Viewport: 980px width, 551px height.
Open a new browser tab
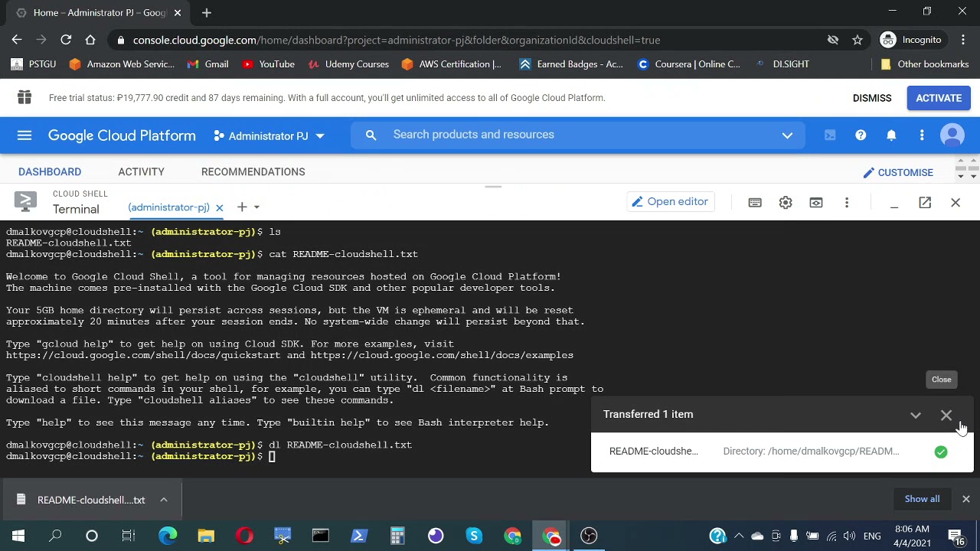tap(207, 12)
